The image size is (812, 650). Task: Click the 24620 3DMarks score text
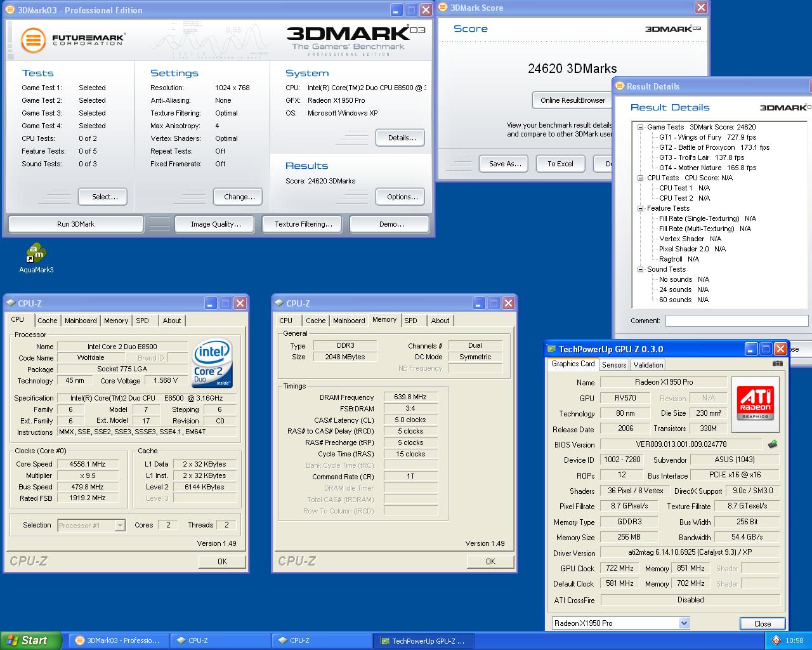[572, 69]
